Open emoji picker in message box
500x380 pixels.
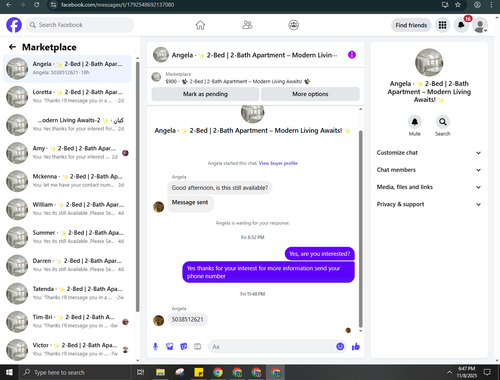point(340,347)
